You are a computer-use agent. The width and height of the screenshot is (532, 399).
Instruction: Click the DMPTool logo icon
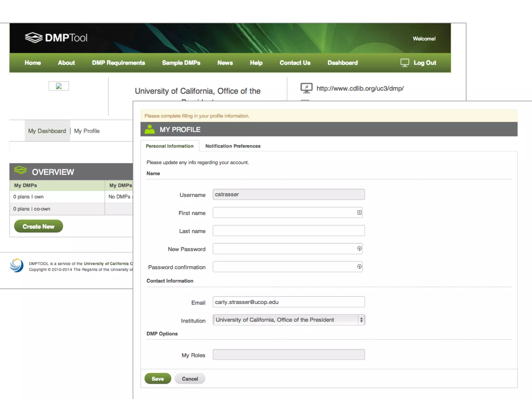point(34,38)
